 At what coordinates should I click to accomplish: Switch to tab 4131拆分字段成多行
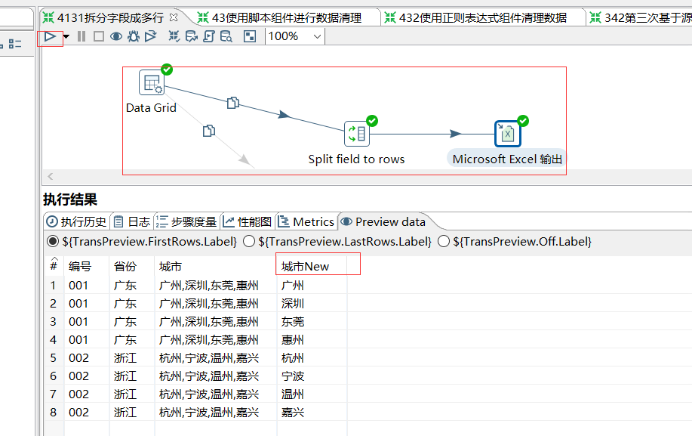click(110, 18)
